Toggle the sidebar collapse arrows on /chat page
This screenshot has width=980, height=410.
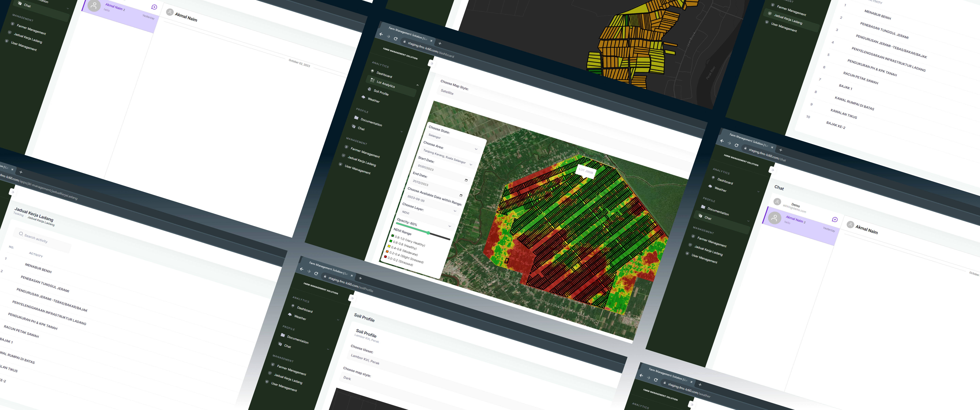click(x=772, y=170)
